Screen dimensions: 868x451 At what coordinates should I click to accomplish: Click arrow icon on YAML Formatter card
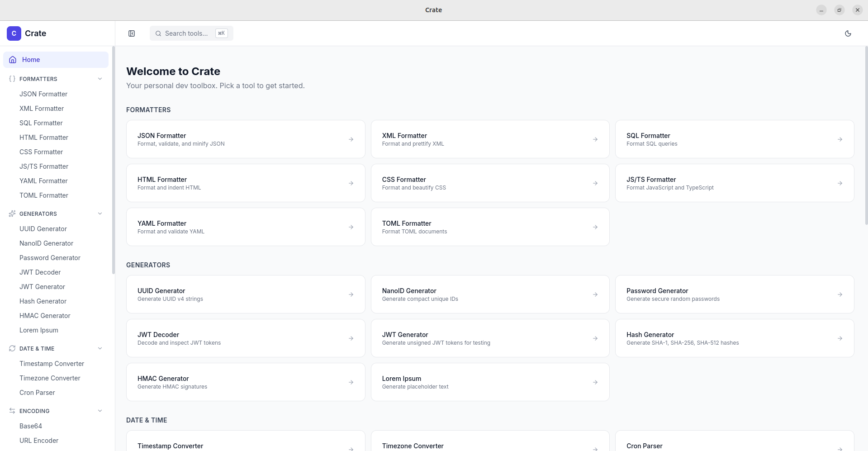pyautogui.click(x=351, y=227)
